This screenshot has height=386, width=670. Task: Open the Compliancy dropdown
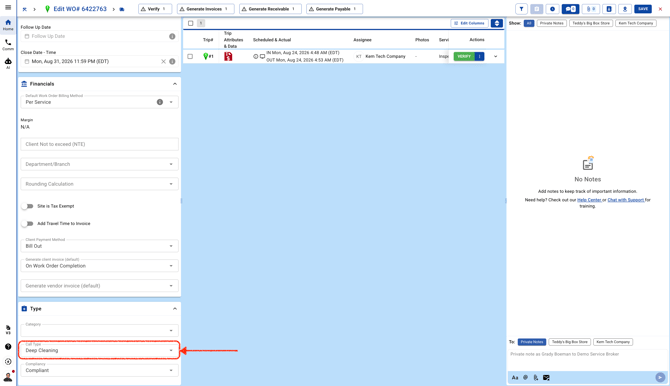tap(100, 370)
